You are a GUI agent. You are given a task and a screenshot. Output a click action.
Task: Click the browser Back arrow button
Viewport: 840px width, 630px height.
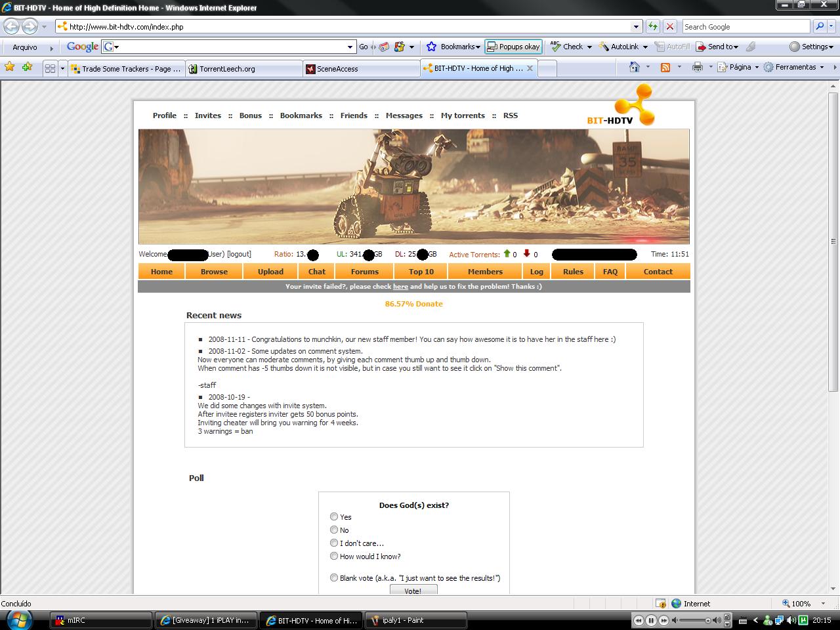[x=11, y=26]
